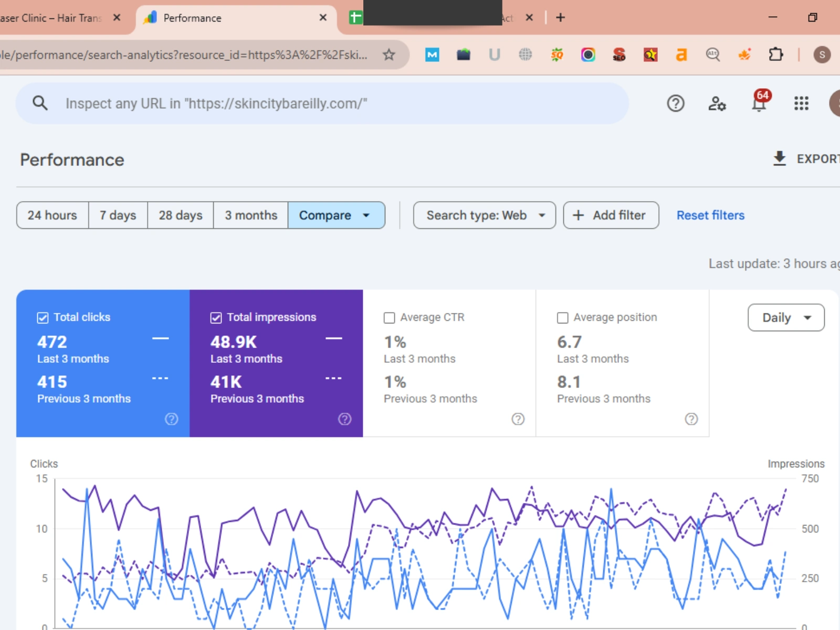This screenshot has width=840, height=630.
Task: Open the red SEO browser extension
Action: pyautogui.click(x=619, y=55)
